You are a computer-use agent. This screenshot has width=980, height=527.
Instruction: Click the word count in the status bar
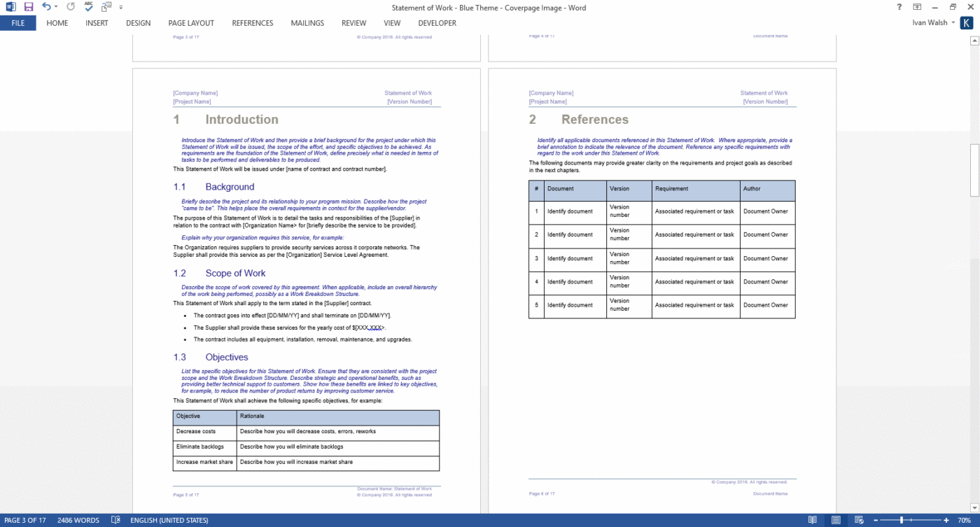78,520
